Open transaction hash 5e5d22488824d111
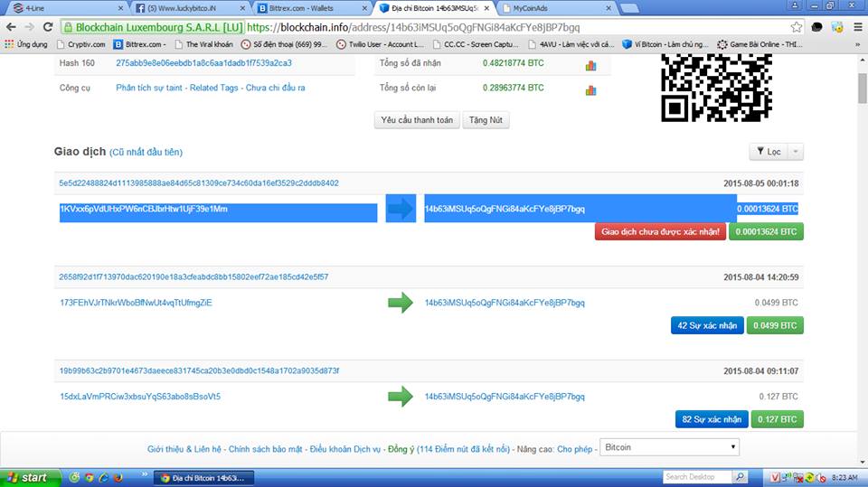868x487 pixels. point(199,183)
